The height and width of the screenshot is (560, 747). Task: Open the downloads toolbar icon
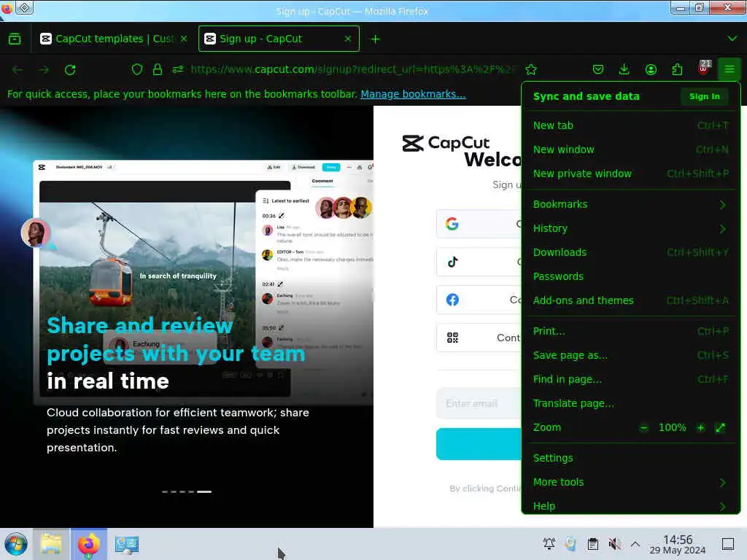click(624, 69)
